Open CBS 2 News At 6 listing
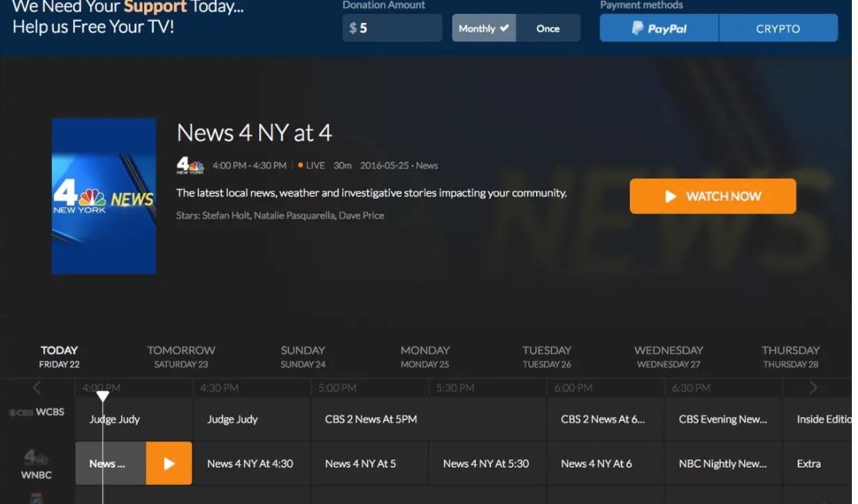 605,419
